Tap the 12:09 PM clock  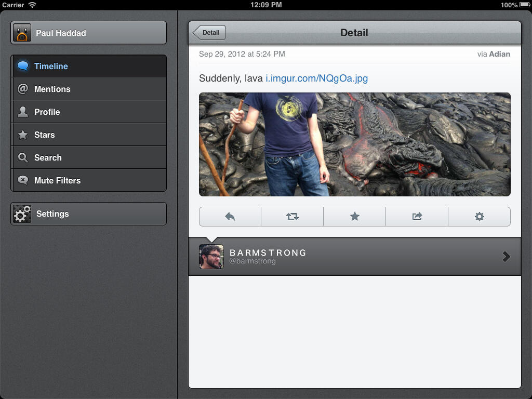tap(266, 5)
